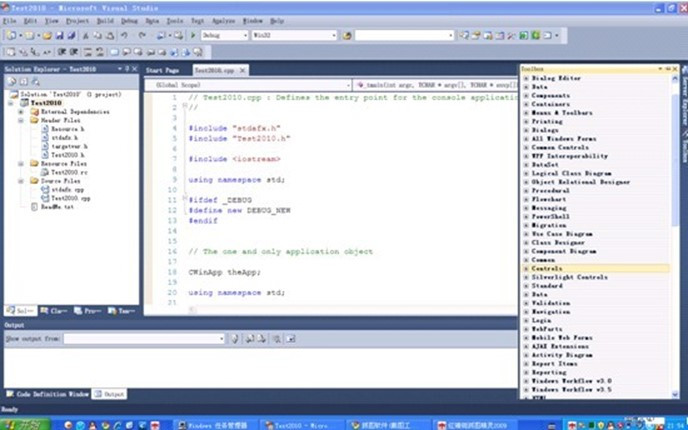Viewport: 688px width, 430px height.
Task: Click the Cut scissors icon
Action: pyautogui.click(x=86, y=36)
